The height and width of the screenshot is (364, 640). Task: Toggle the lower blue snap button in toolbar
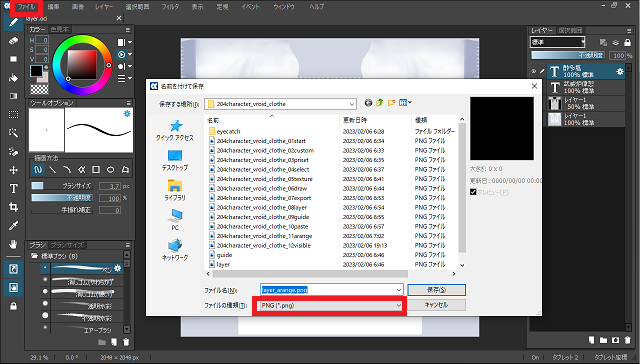click(13, 288)
